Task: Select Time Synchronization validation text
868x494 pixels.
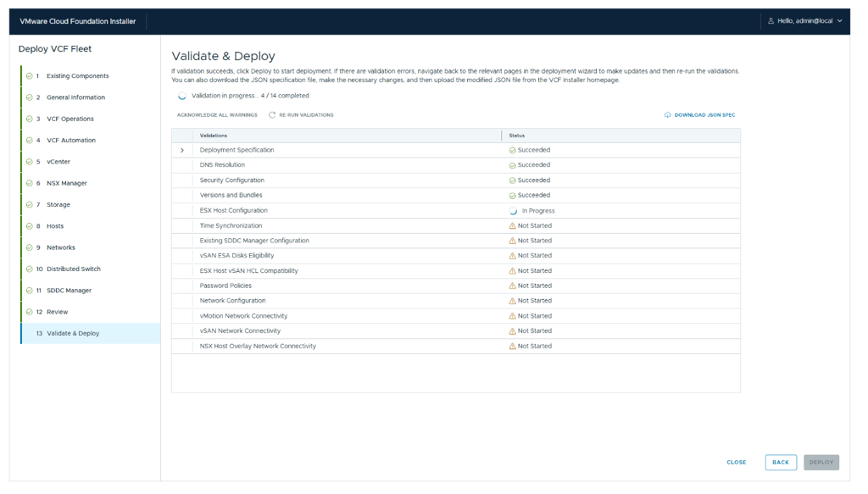Action: pyautogui.click(x=231, y=225)
